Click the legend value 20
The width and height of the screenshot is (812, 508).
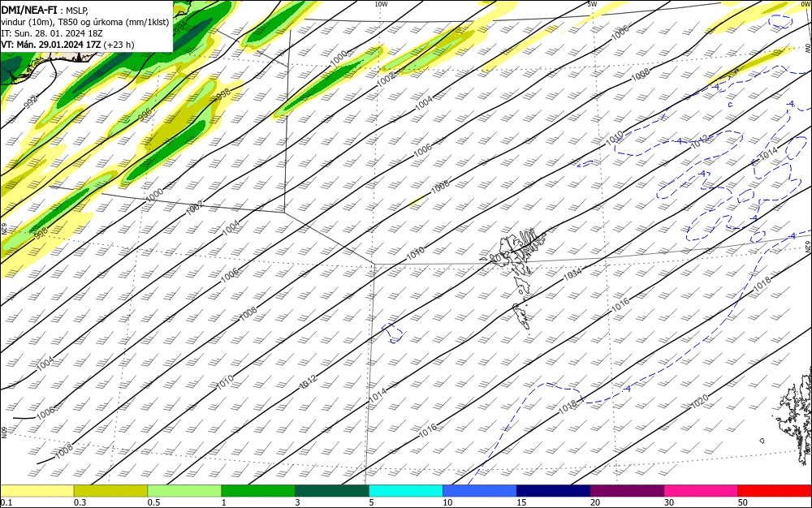coord(595,502)
